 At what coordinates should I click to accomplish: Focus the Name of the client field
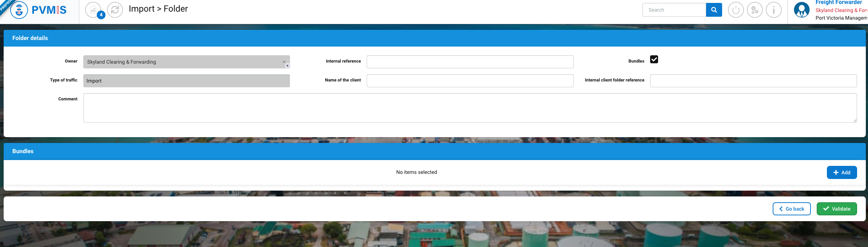(x=470, y=81)
